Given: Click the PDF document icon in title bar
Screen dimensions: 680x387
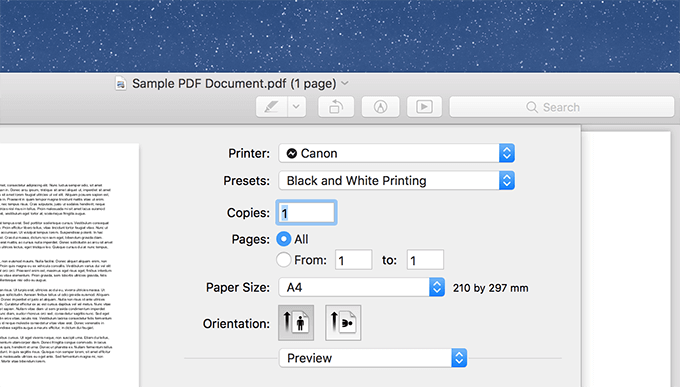Looking at the screenshot, I should click(121, 83).
